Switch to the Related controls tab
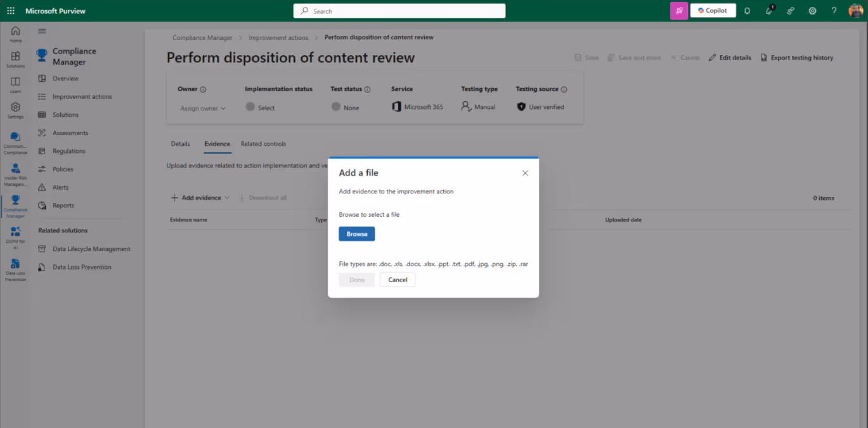This screenshot has height=428, width=868. 263,144
